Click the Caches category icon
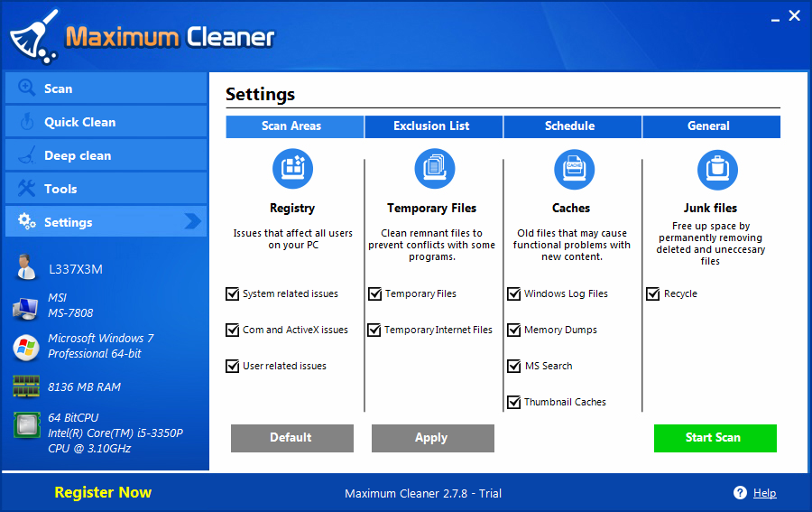Viewport: 812px width, 512px height. pos(574,169)
